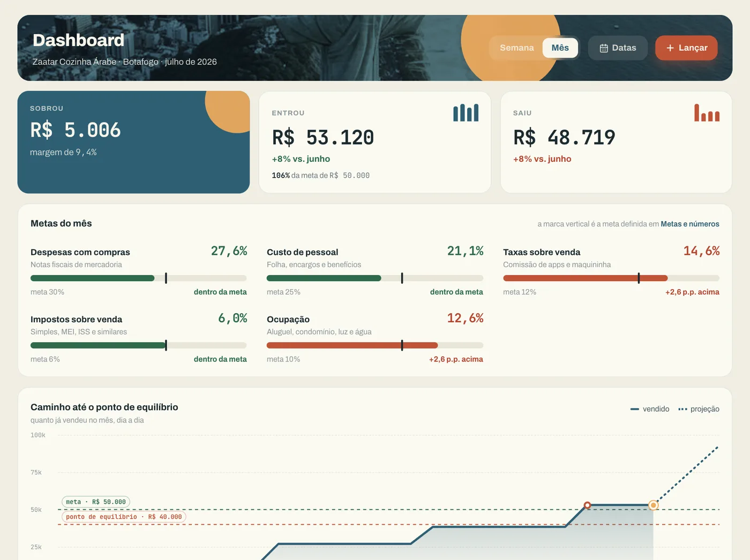Click the 'ponto de equilíbrio · R$ 40.000' label

[124, 517]
